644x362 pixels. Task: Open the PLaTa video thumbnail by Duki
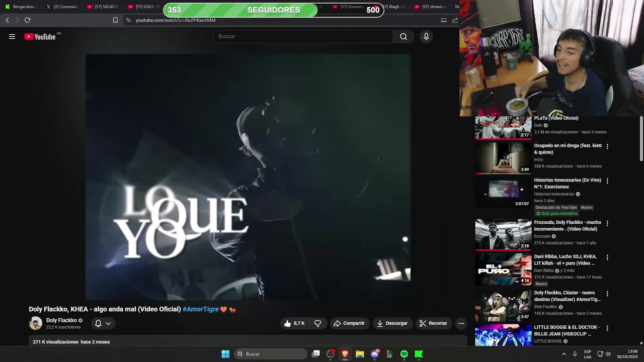tap(503, 128)
